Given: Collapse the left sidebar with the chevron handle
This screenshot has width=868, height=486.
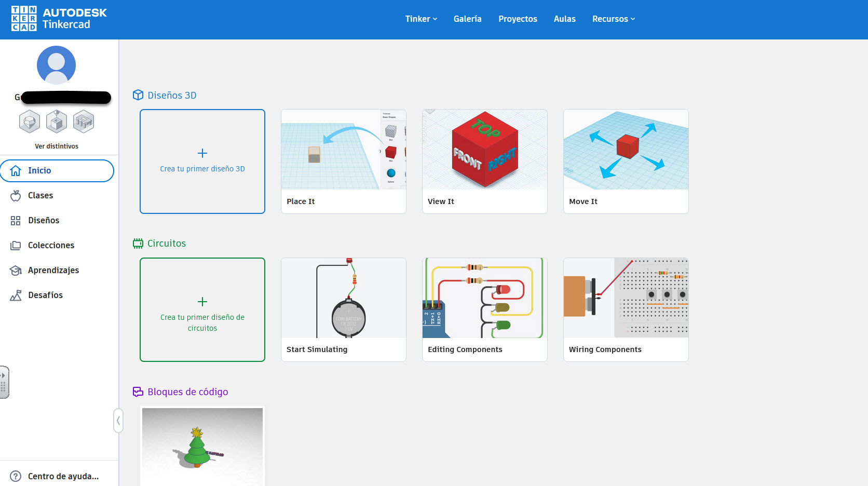Looking at the screenshot, I should 118,421.
